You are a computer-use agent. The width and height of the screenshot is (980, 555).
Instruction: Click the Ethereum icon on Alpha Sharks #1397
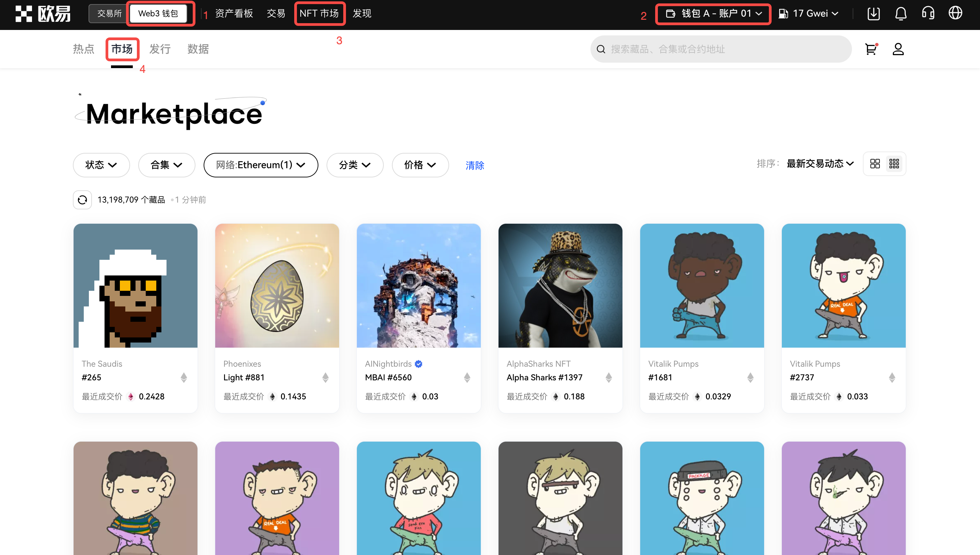click(x=609, y=377)
